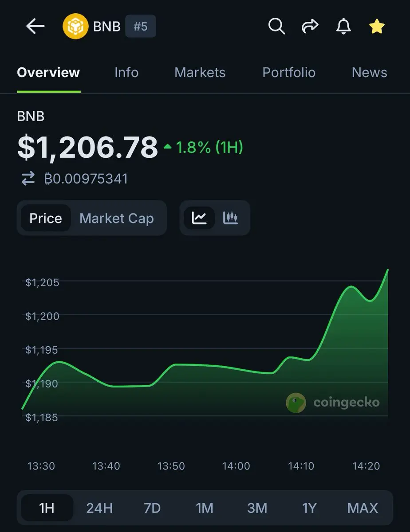Choose the 24H time range
The height and width of the screenshot is (532, 410).
(x=99, y=508)
